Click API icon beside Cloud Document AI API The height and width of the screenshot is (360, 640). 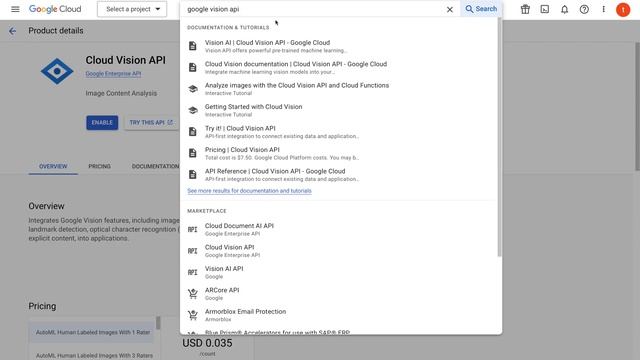tap(193, 229)
